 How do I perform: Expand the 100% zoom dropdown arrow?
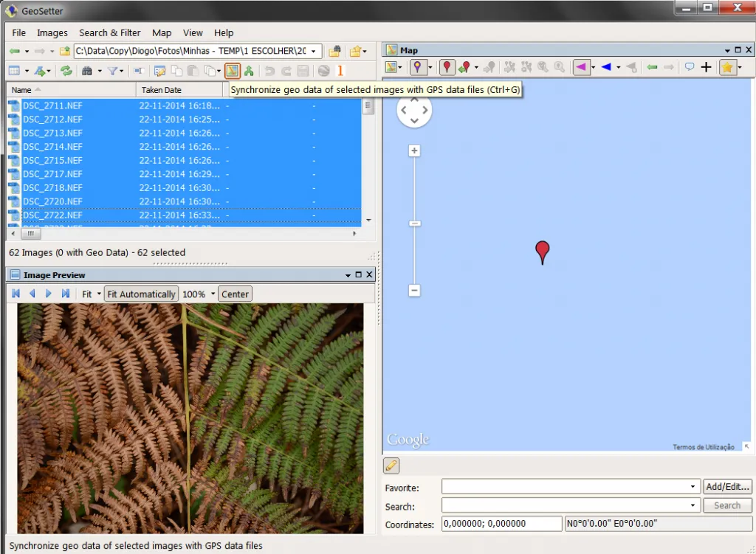(213, 294)
